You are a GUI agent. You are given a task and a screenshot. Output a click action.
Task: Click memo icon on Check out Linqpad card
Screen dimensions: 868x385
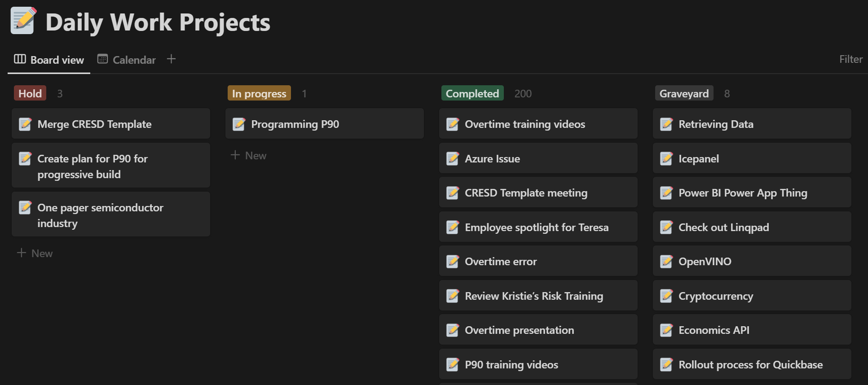click(666, 227)
